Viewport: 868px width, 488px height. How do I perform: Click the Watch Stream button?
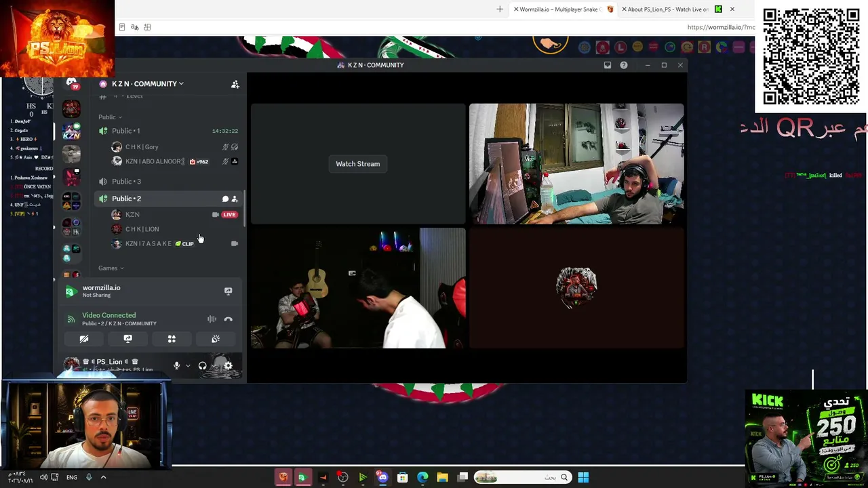[358, 164]
